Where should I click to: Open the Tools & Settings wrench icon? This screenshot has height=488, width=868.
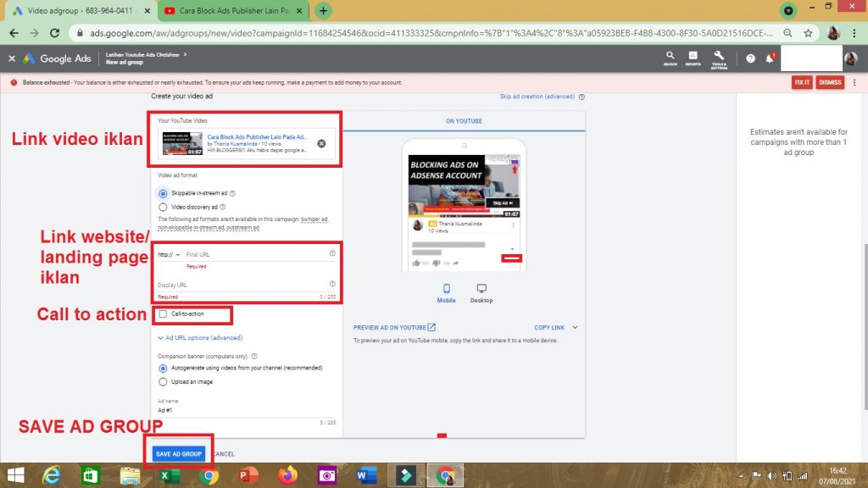[719, 58]
